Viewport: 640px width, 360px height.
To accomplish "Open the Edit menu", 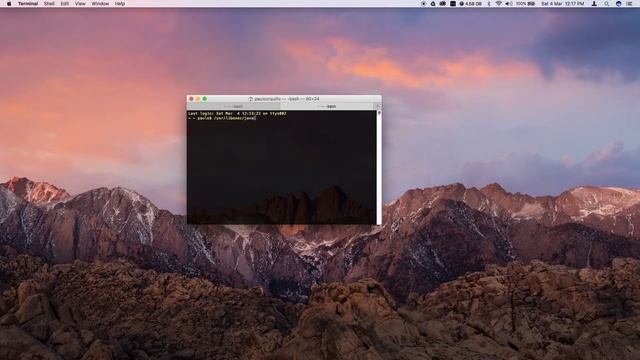I will [x=64, y=4].
